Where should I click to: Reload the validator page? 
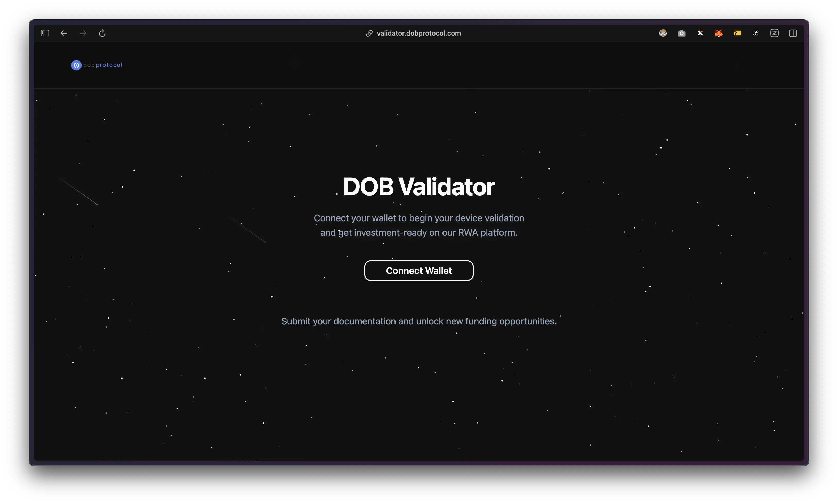click(102, 33)
